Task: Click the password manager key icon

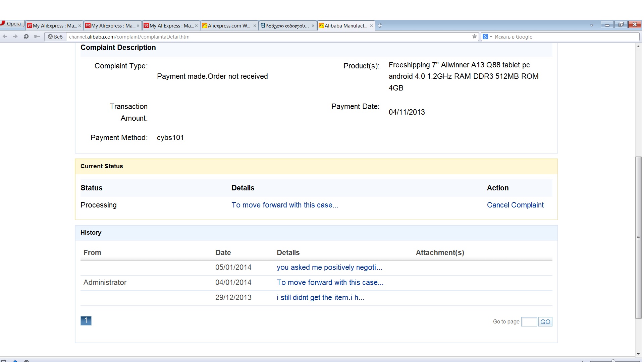Action: [37, 37]
